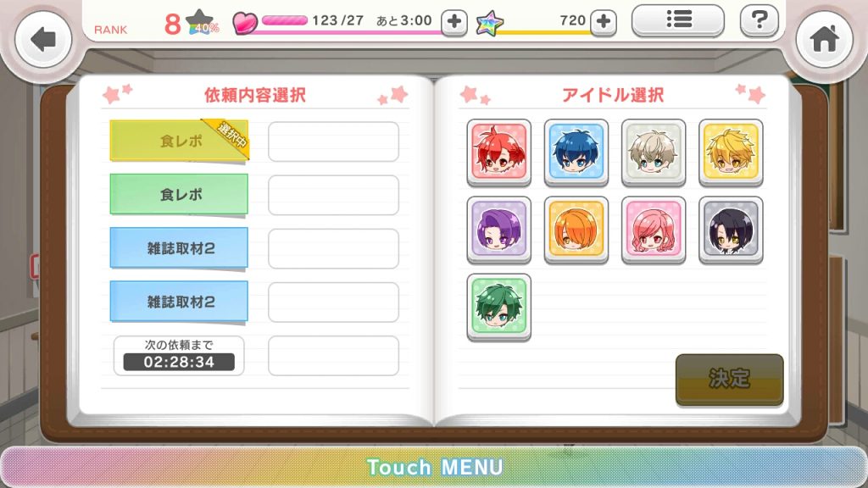Add stars with the 720 plus button
Viewport: 868px width, 488px height.
pos(604,22)
